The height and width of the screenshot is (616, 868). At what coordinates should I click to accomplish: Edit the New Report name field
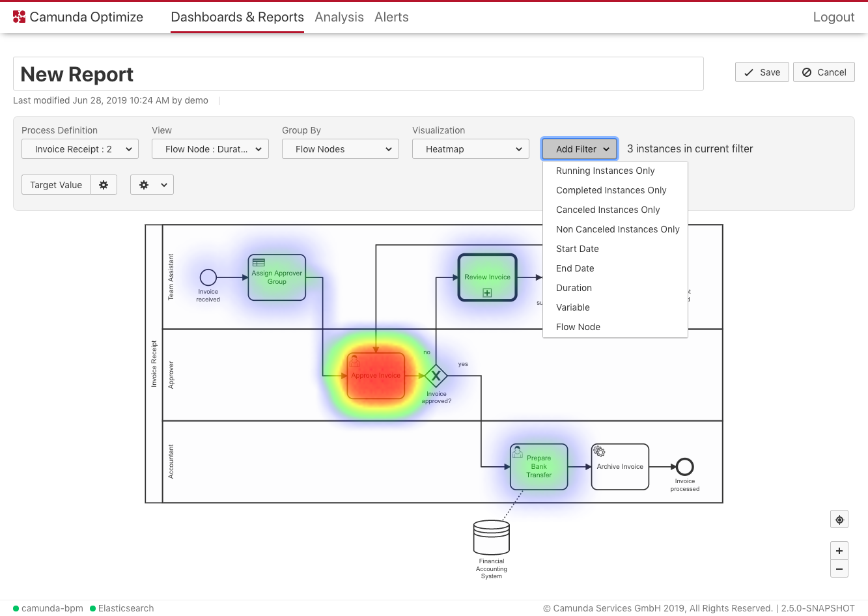[x=358, y=74]
